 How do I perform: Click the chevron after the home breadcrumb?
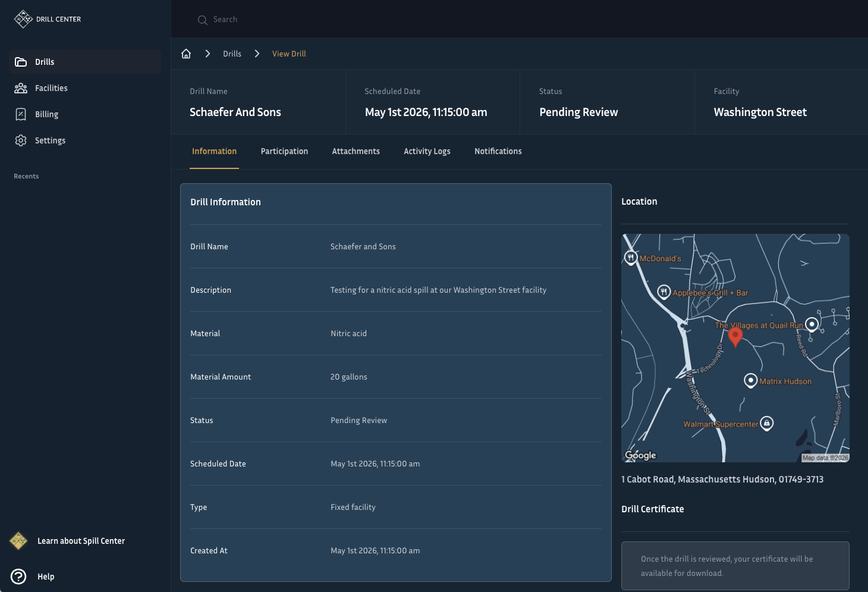click(207, 54)
